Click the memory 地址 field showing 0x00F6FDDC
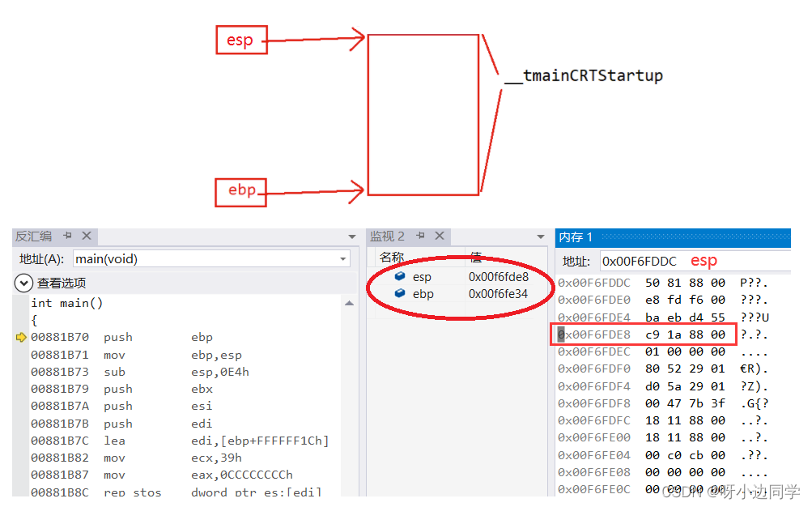The height and width of the screenshot is (507, 812). [x=695, y=261]
